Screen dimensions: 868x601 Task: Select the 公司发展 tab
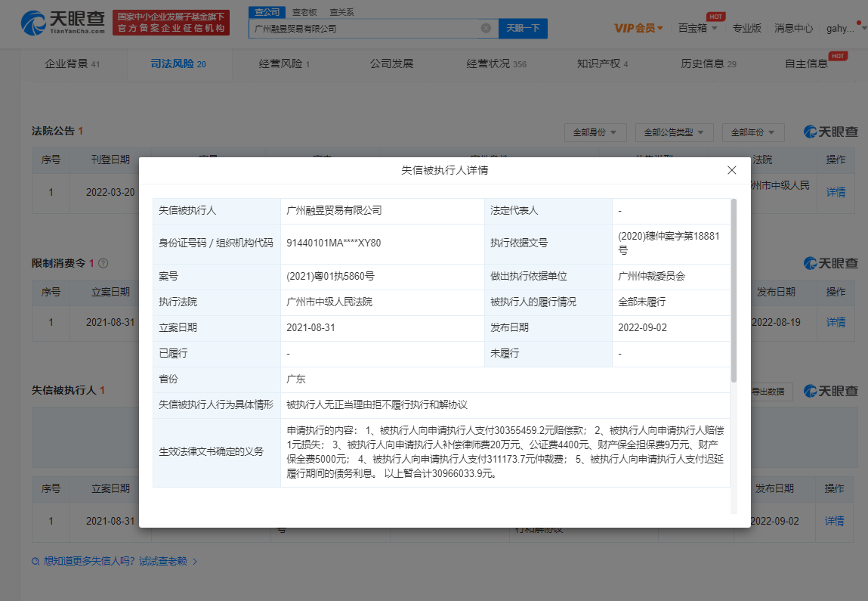[x=392, y=64]
